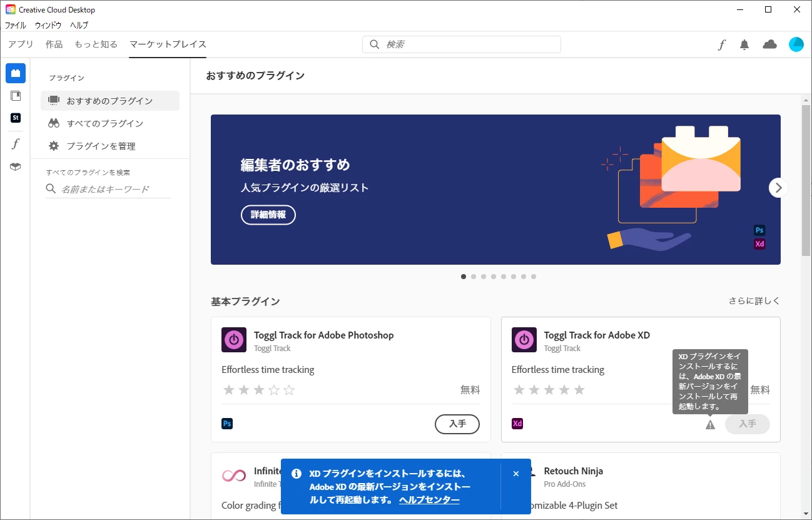Click star rating on Toggl Photoshop card
The height and width of the screenshot is (520, 812).
click(x=259, y=390)
